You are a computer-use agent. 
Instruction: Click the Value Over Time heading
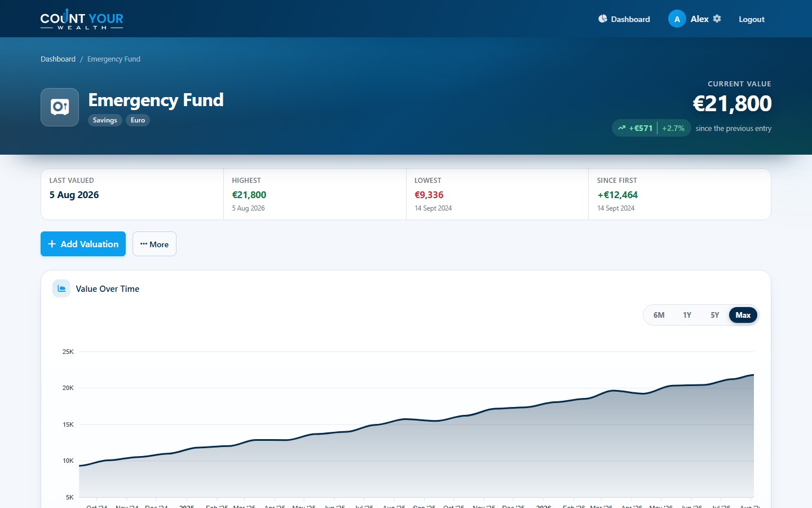[108, 289]
